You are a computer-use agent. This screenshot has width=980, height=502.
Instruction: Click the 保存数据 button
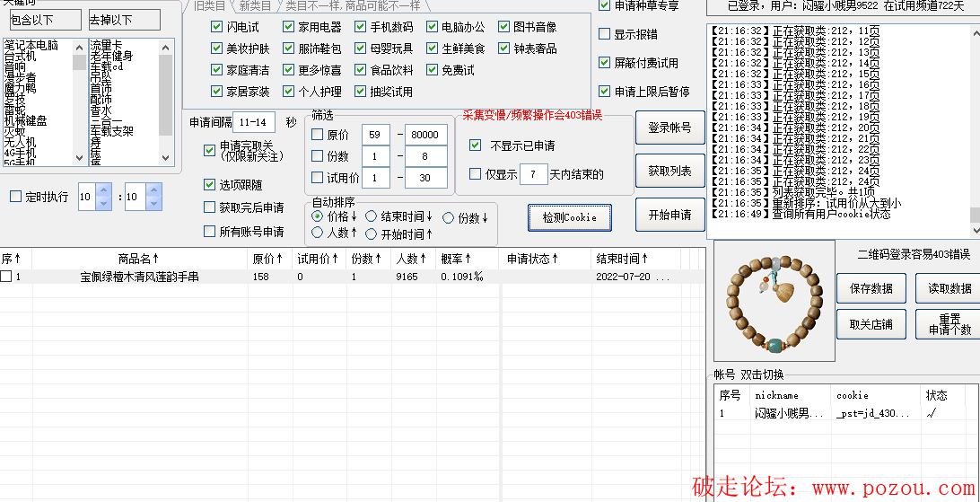click(871, 289)
